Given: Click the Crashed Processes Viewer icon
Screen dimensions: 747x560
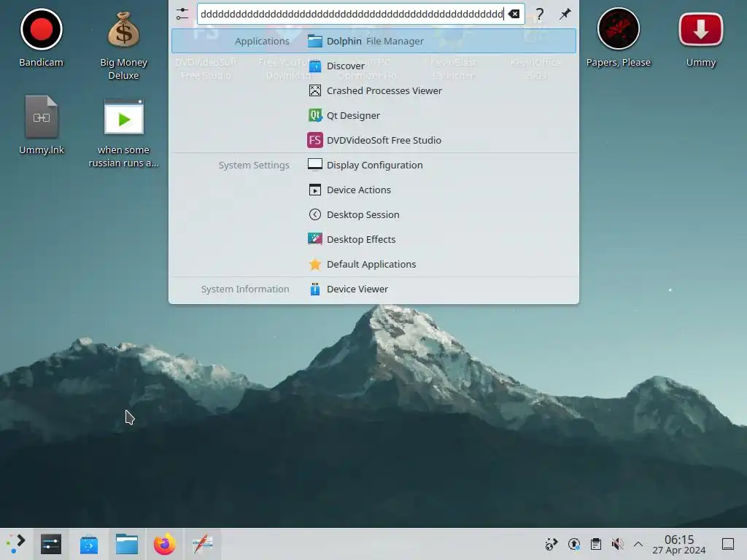Looking at the screenshot, I should [315, 90].
